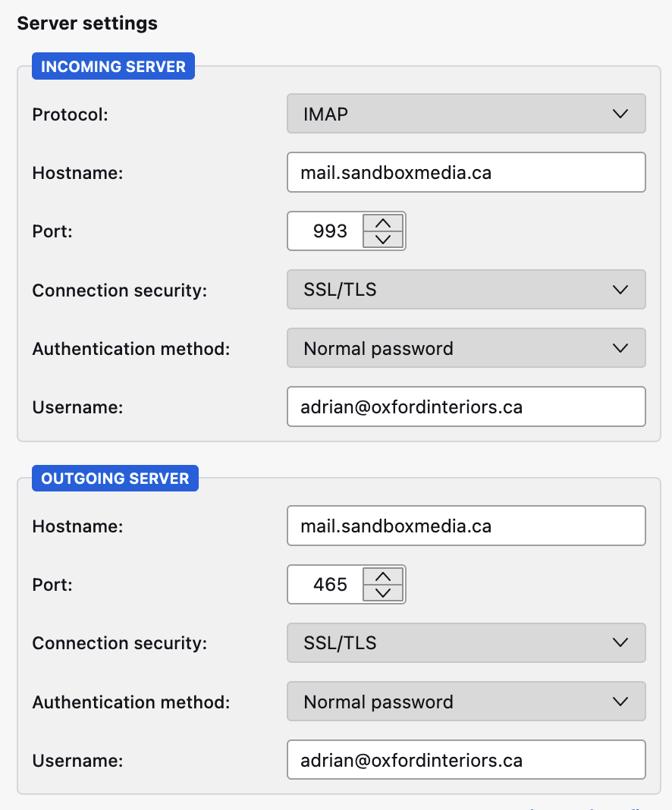Decrease the incoming server port value
The height and width of the screenshot is (810, 672).
coord(384,240)
